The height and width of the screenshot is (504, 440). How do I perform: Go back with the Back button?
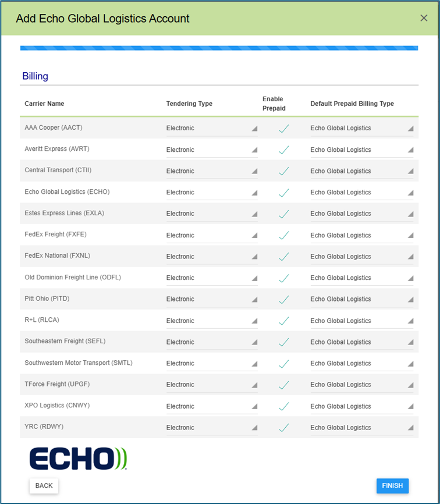44,485
